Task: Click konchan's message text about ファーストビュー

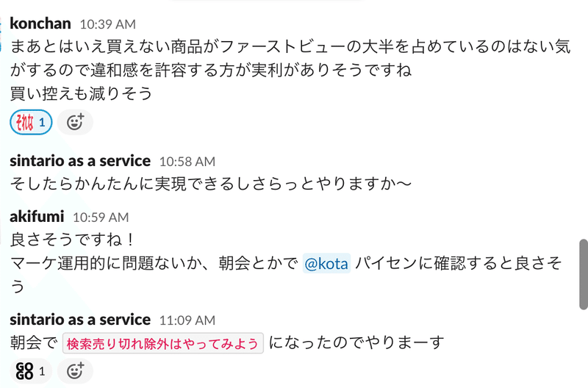Action: [x=290, y=70]
